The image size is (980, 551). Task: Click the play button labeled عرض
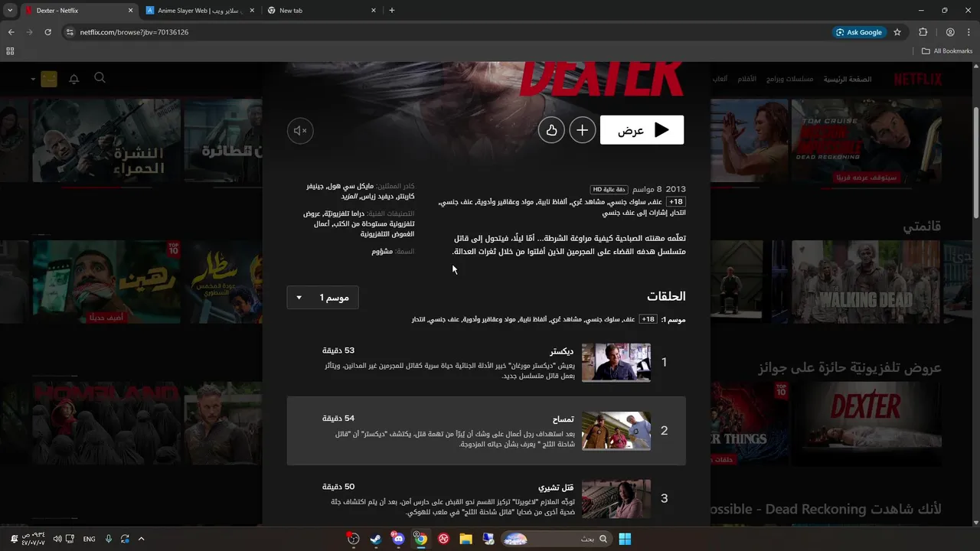tap(642, 130)
